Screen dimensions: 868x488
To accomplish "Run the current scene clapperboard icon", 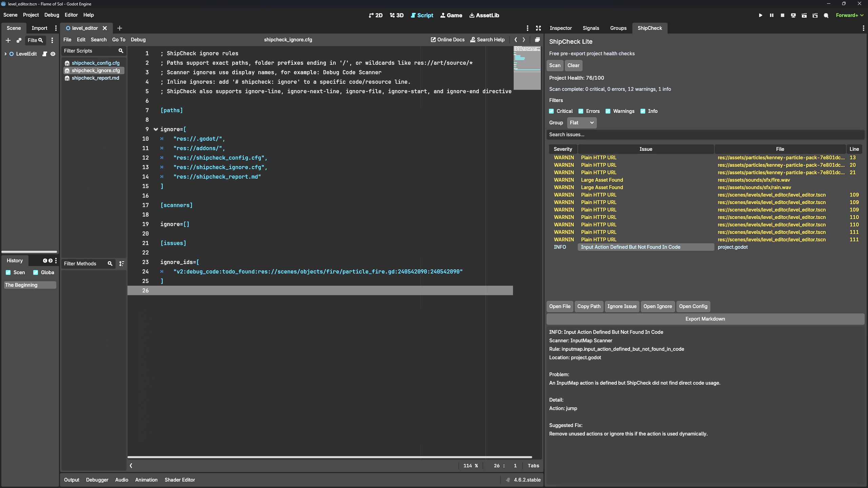I will pyautogui.click(x=804, y=15).
